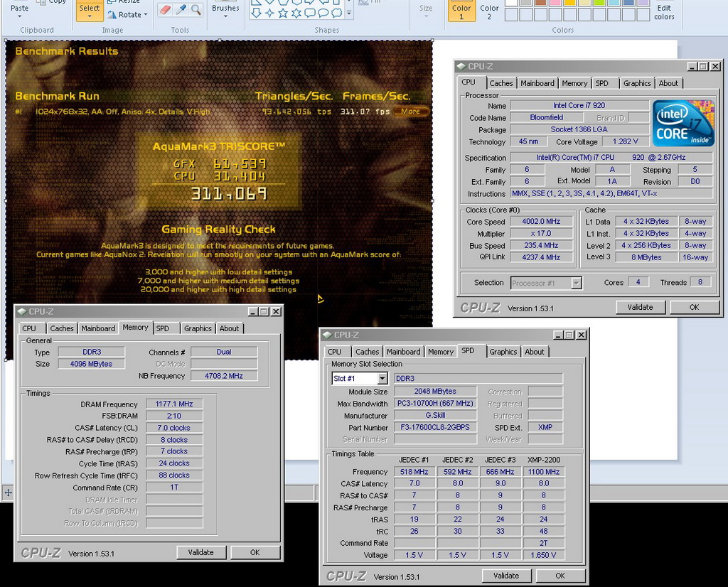The height and width of the screenshot is (587, 728).
Task: Click the Max Bandwidth value PC3-10700H
Action: click(x=435, y=403)
